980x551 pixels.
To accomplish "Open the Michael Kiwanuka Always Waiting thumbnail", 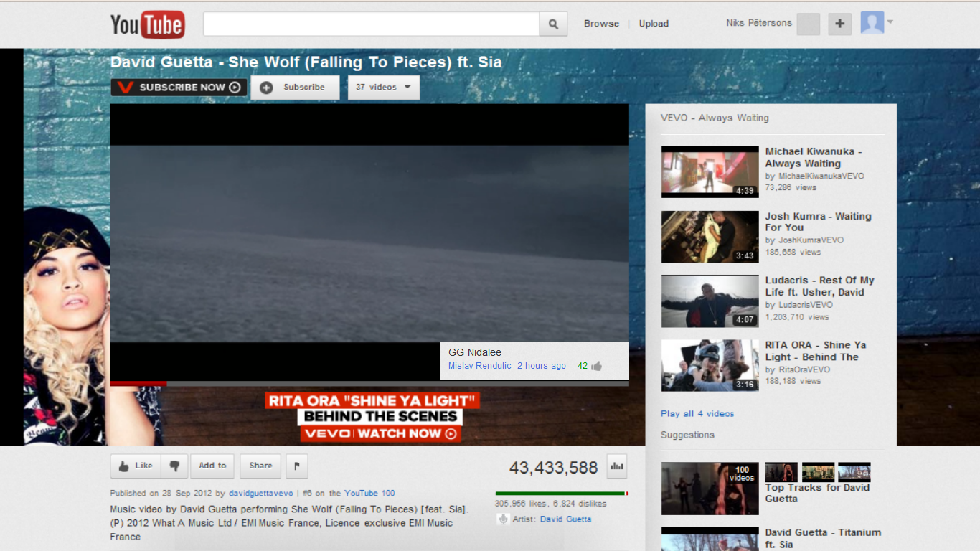I will coord(710,172).
